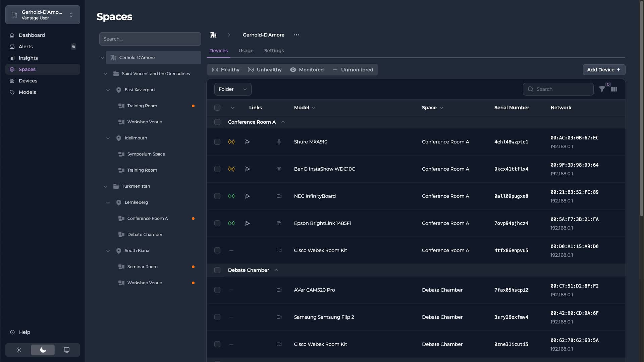Open the Folder grouping dropdown

tap(233, 89)
